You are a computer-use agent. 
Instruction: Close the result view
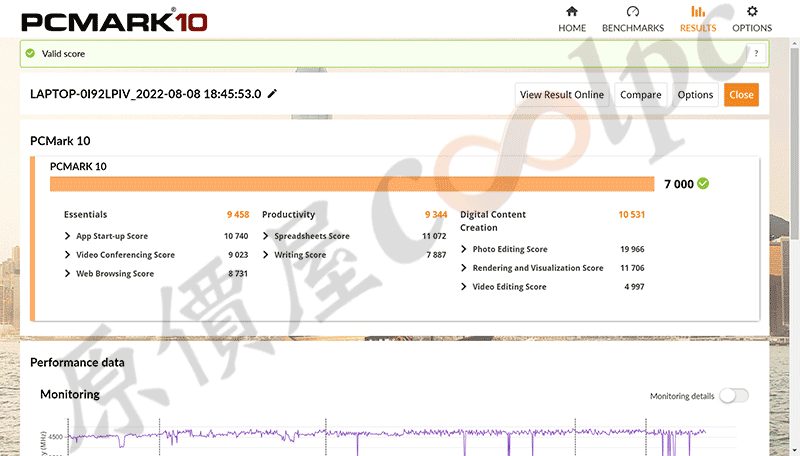click(741, 94)
